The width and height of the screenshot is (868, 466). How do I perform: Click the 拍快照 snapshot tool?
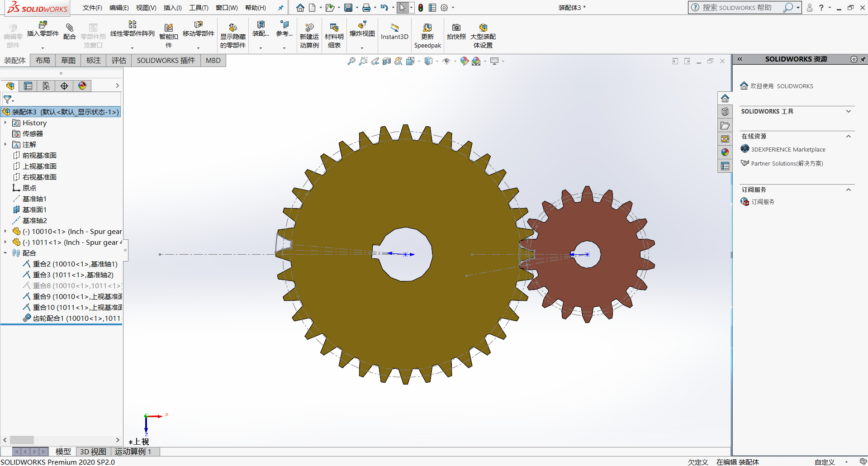click(455, 32)
